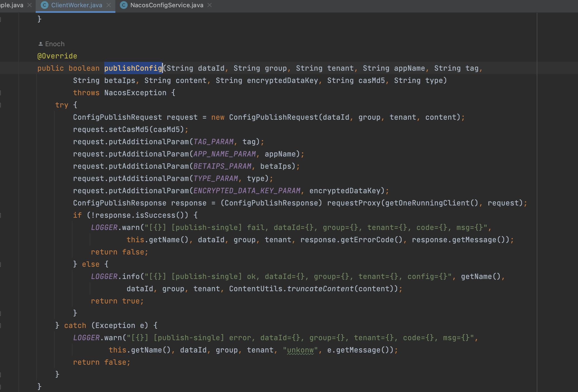578x392 pixels.
Task: Click the class icon on NacosConfigService.java tab
Action: tap(124, 5)
